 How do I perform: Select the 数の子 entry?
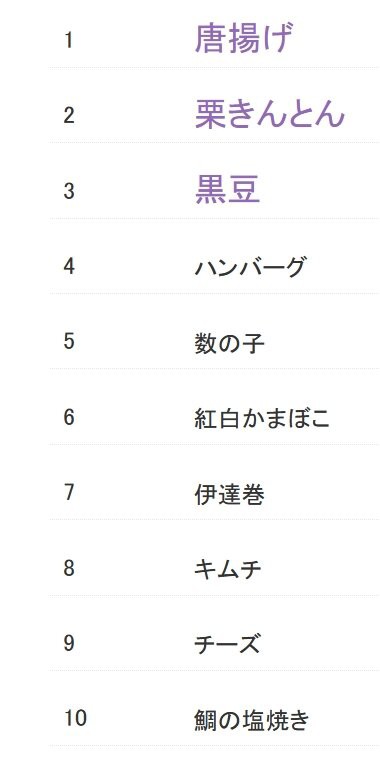[x=229, y=343]
